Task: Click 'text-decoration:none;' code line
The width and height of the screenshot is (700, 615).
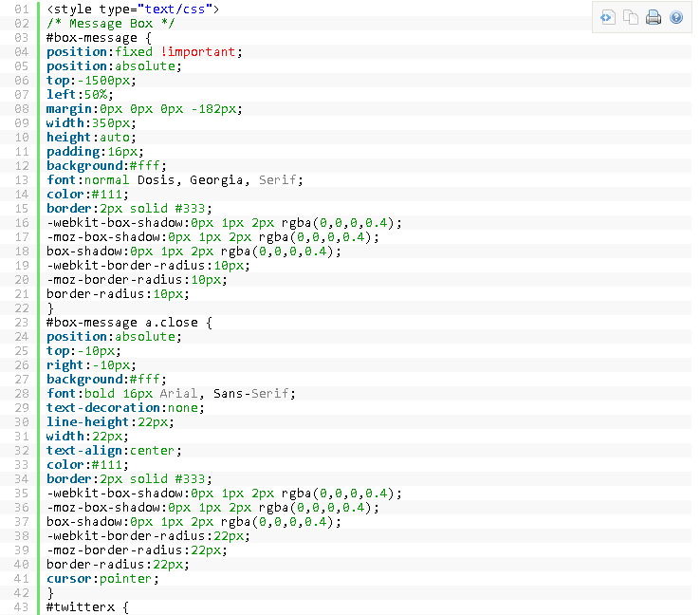Action: tap(125, 408)
